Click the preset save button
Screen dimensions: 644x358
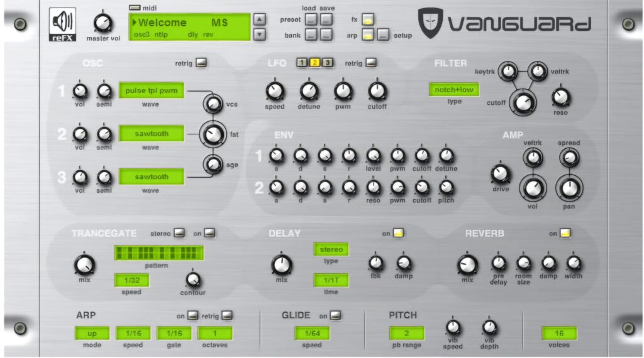click(326, 19)
